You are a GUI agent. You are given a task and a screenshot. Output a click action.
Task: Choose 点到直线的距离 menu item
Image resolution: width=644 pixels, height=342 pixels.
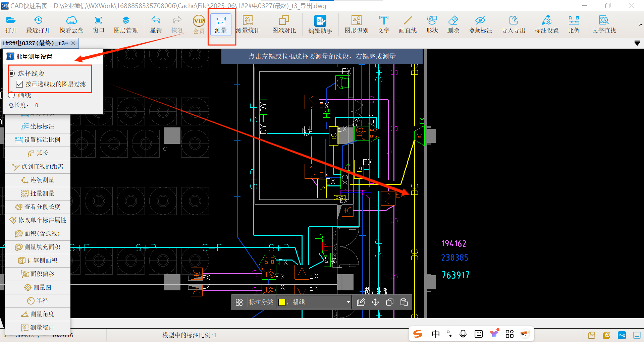(38, 167)
